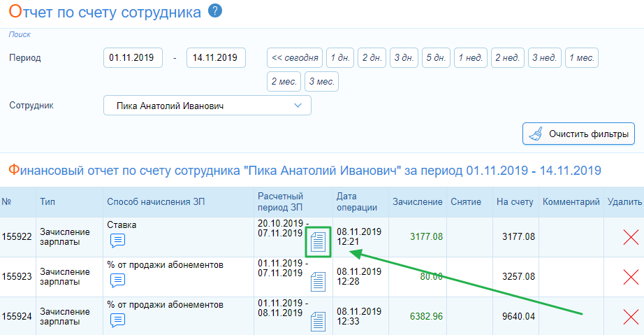Set period to '1 нед.'
The width and height of the screenshot is (644, 335).
click(x=471, y=57)
